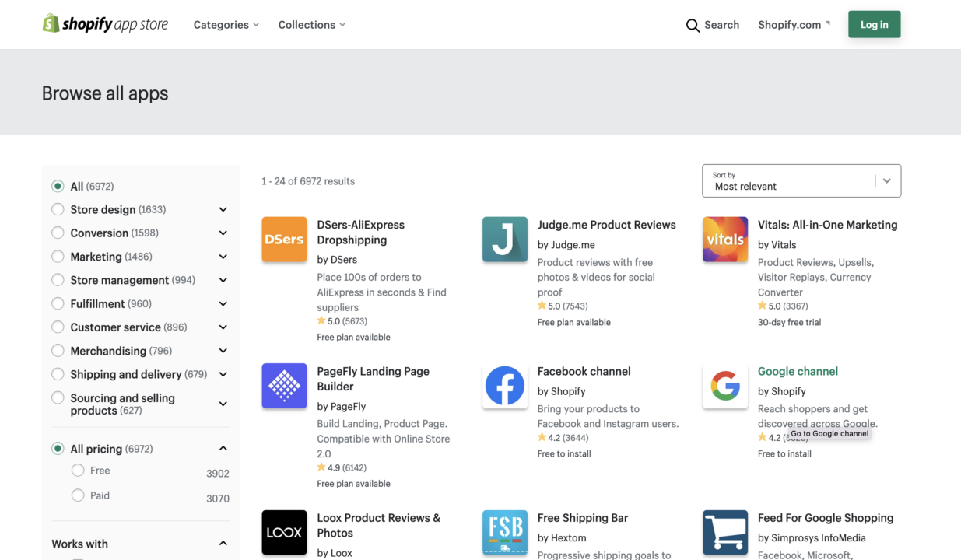This screenshot has width=961, height=560.
Task: Select the Store management radio button
Action: point(58,280)
